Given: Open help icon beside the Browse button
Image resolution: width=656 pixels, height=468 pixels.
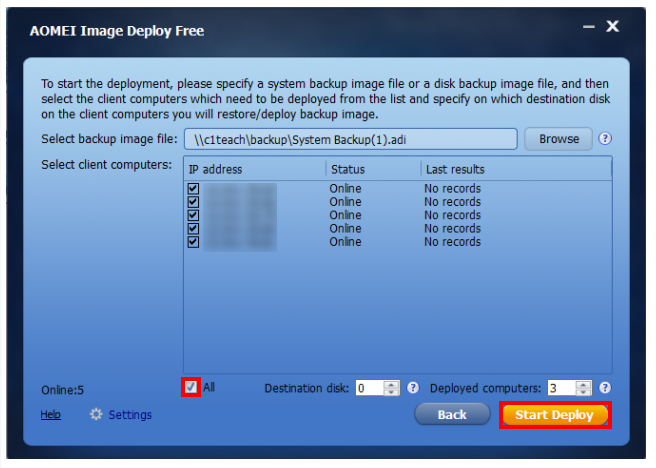Looking at the screenshot, I should coord(605,139).
